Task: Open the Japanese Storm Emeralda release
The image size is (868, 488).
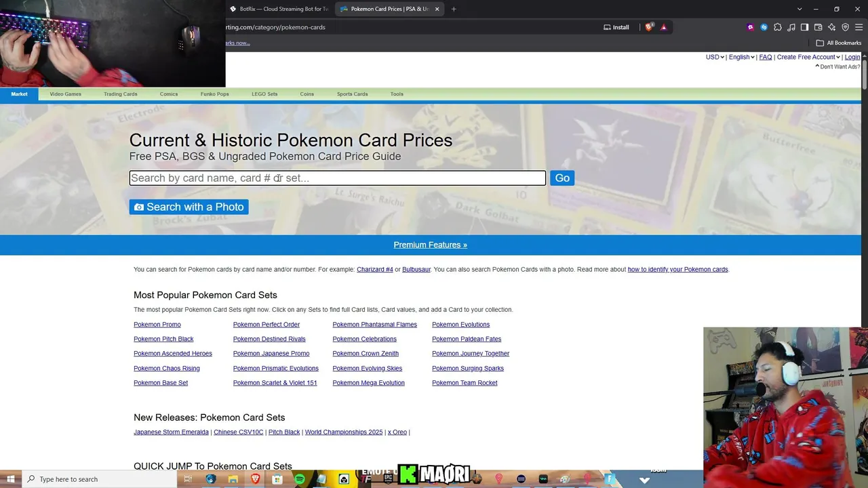Action: [x=171, y=432]
